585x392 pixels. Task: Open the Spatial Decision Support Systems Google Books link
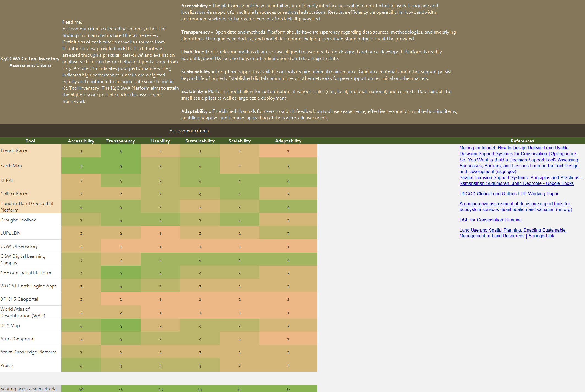(521, 180)
